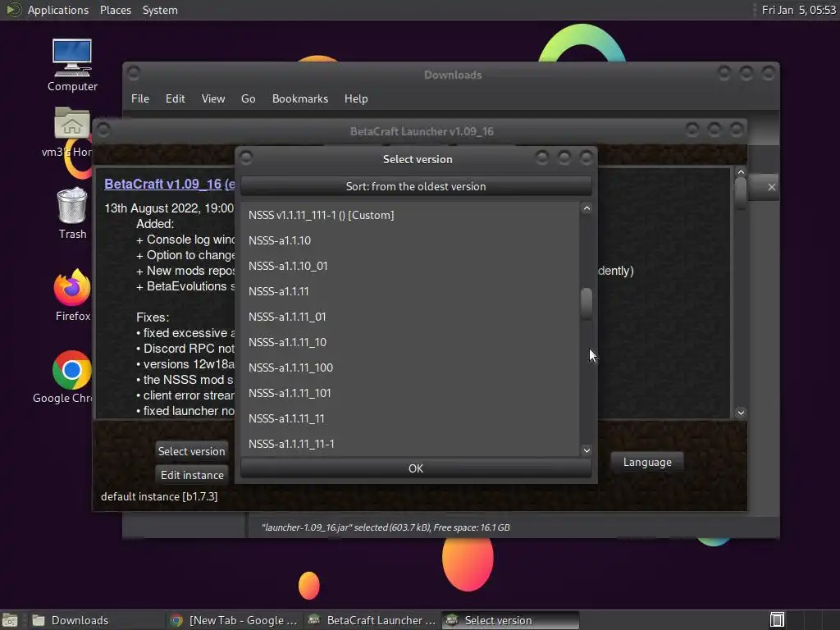Select the NSSS-a1.1.11 version
The width and height of the screenshot is (840, 630).
[410, 291]
